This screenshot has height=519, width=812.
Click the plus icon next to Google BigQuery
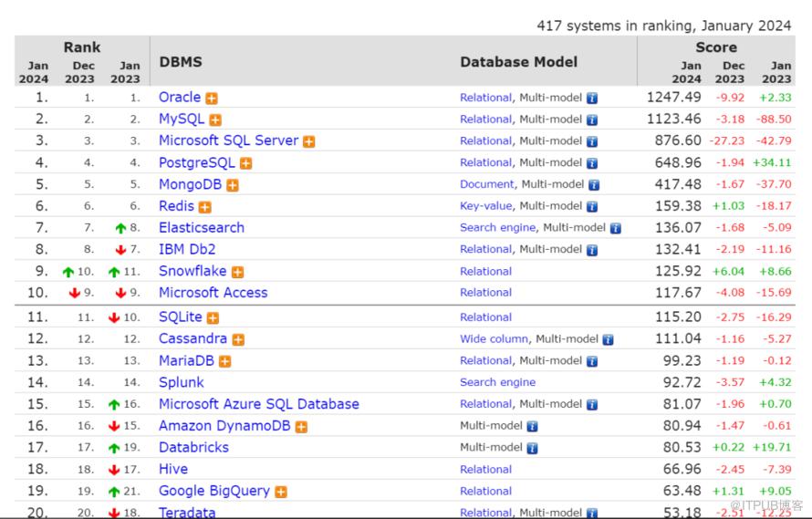click(281, 492)
